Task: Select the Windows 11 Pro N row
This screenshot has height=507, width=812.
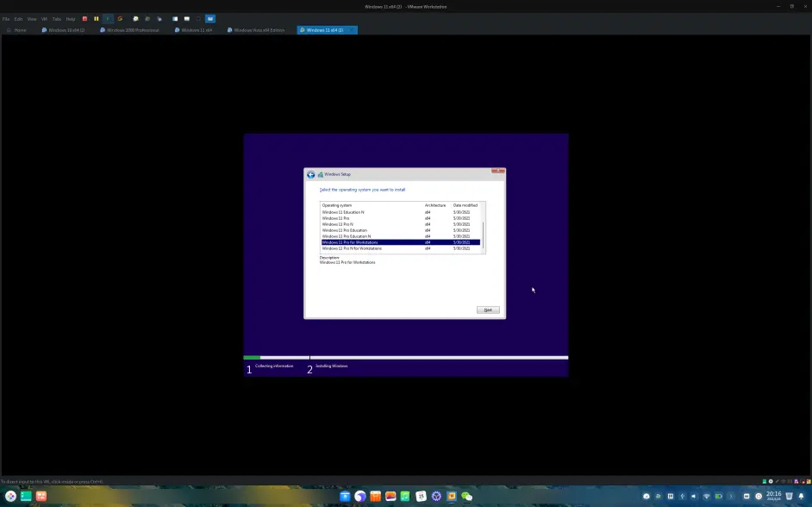Action: [x=400, y=224]
